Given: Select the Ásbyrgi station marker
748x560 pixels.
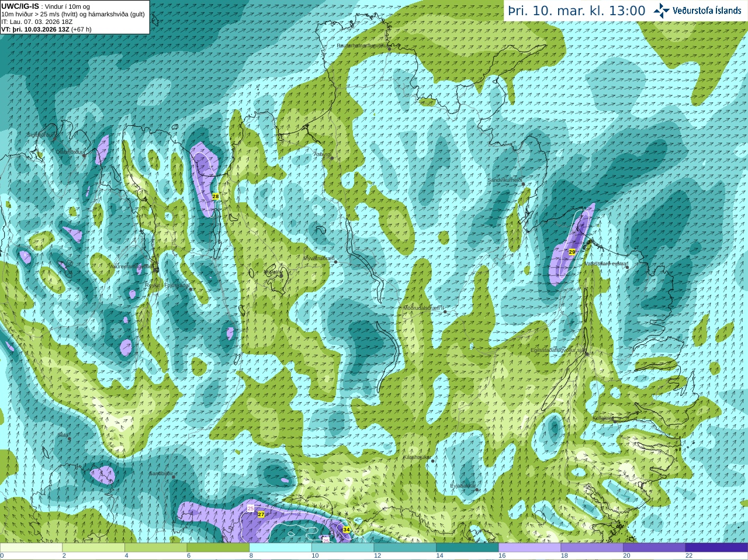Looking at the screenshot, I should (x=331, y=158).
